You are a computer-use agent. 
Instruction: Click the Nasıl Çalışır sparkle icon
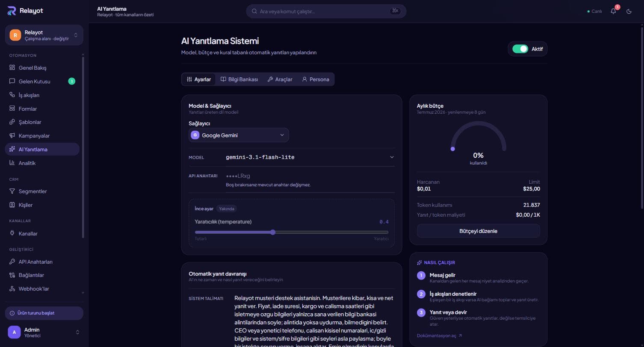click(x=419, y=262)
